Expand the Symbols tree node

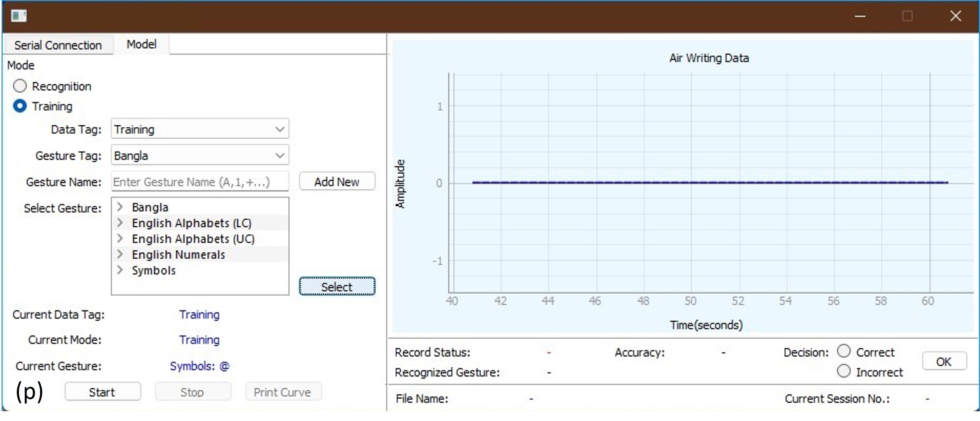click(120, 270)
